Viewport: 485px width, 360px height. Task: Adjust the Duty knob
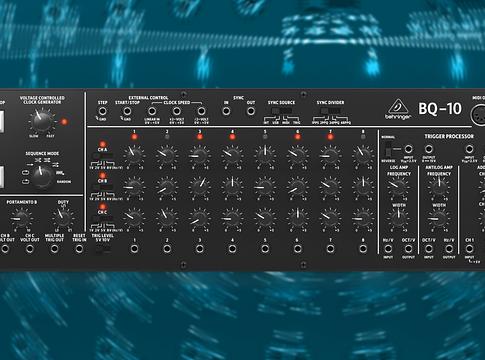point(63,218)
